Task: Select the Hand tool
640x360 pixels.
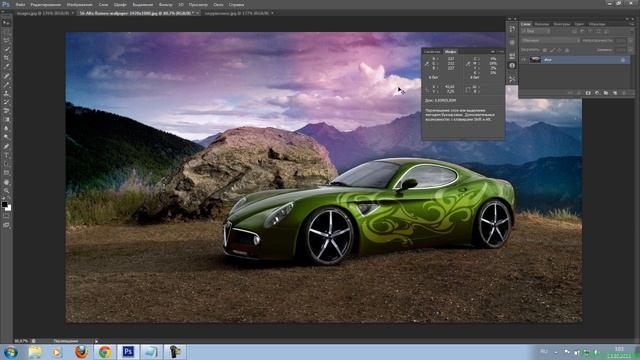Action: 6,182
